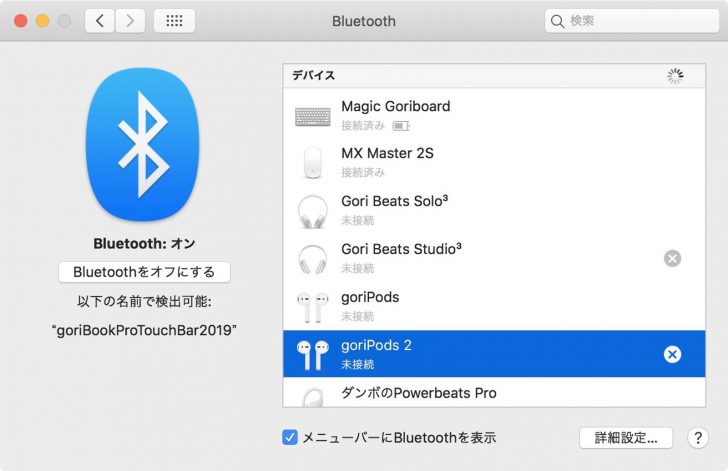Click the デバイス list header
Viewport: 728px width, 471px height.
tap(494, 76)
